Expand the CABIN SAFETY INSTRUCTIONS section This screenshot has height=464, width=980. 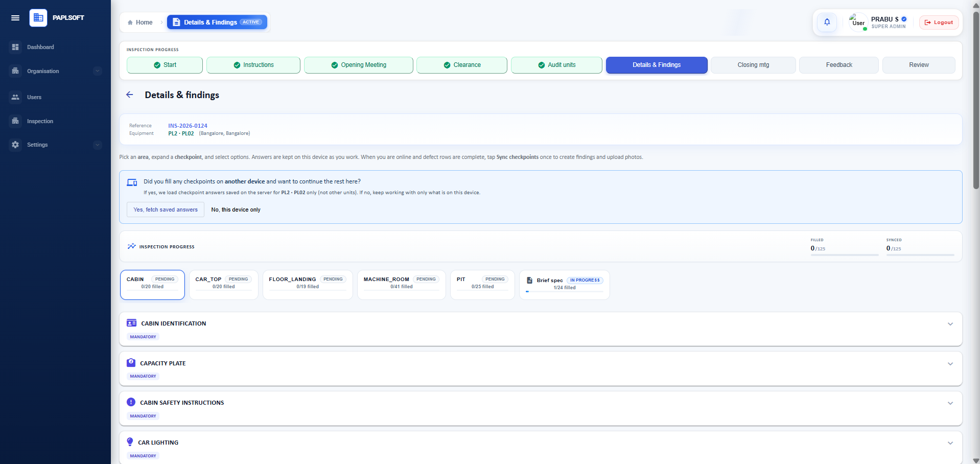(541, 408)
